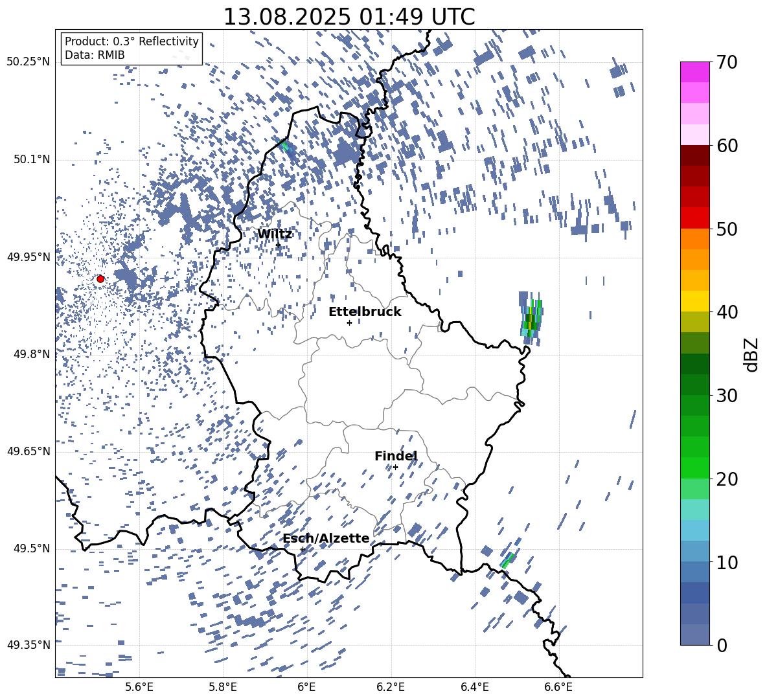
Task: Click the 50.1°N latitude label
Action: [31, 159]
